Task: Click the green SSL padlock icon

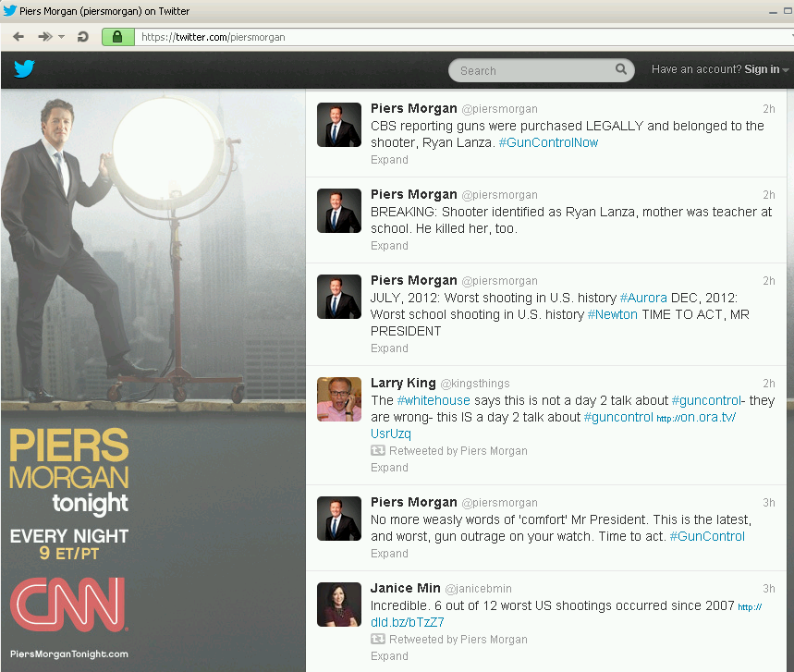Action: point(117,37)
